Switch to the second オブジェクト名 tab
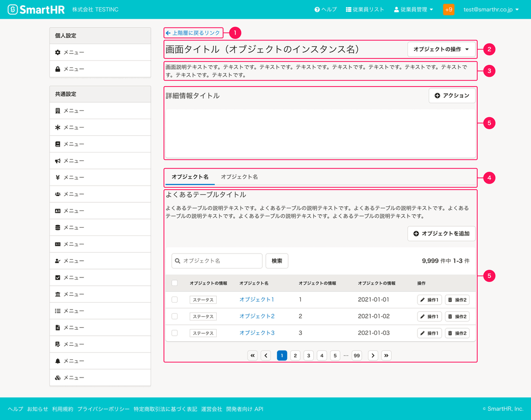The width and height of the screenshot is (531, 420). pyautogui.click(x=239, y=177)
